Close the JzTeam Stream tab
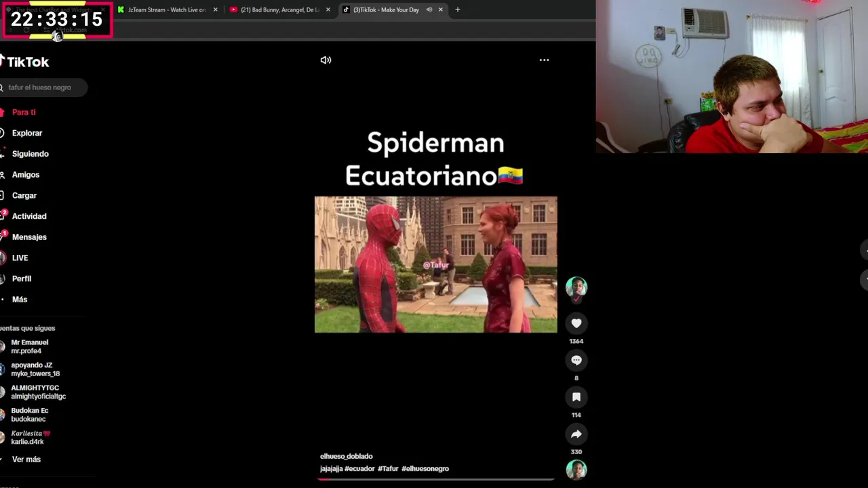This screenshot has width=868, height=488. (216, 9)
